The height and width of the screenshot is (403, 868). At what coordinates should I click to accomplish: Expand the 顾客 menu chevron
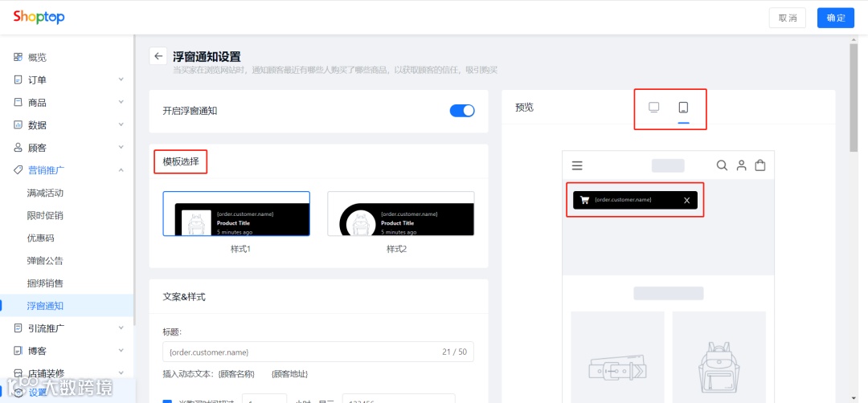pyautogui.click(x=121, y=148)
